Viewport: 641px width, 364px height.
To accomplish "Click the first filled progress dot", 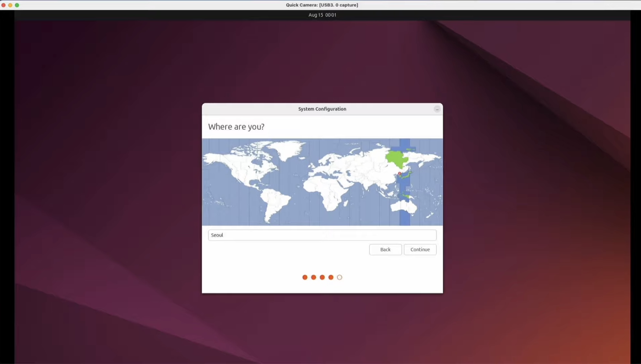I will 305,277.
